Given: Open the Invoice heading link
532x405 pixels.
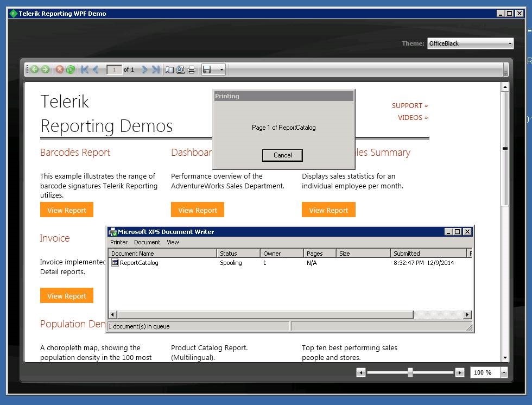Looking at the screenshot, I should (x=55, y=238).
